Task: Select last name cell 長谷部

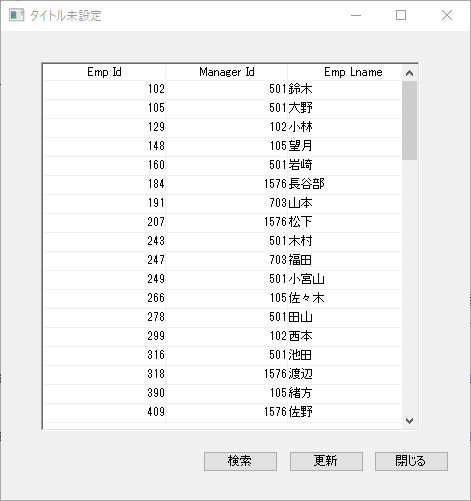Action: 345,184
